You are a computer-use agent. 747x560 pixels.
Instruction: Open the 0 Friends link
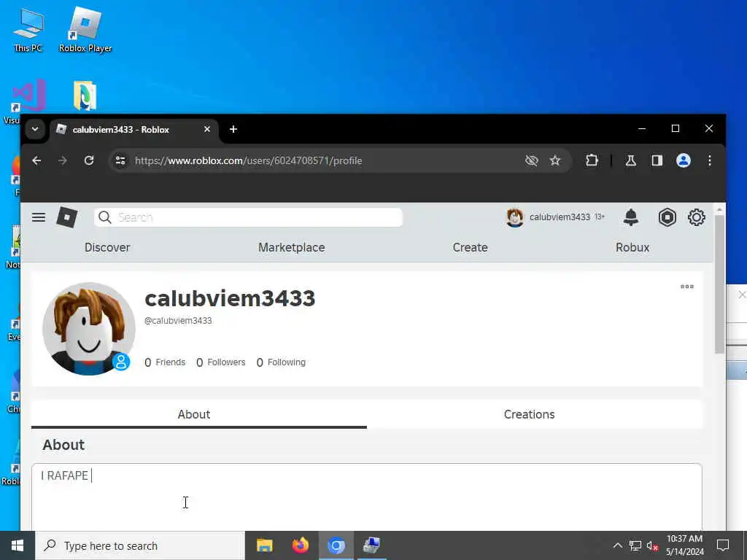[x=165, y=362]
